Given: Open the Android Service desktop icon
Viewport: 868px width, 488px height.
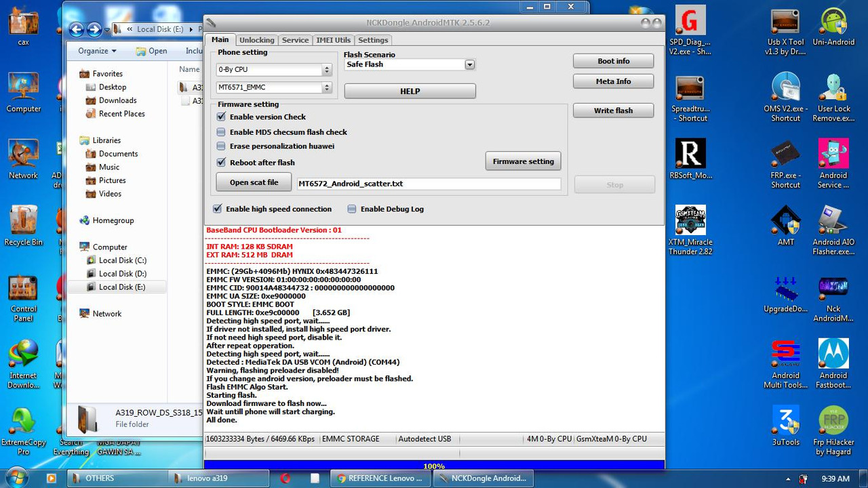Looking at the screenshot, I should [x=833, y=164].
